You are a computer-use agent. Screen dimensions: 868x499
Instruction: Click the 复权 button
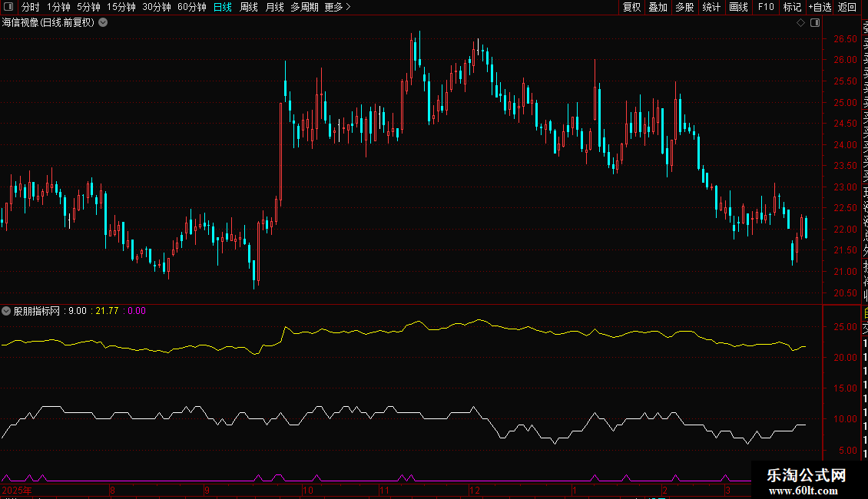631,7
